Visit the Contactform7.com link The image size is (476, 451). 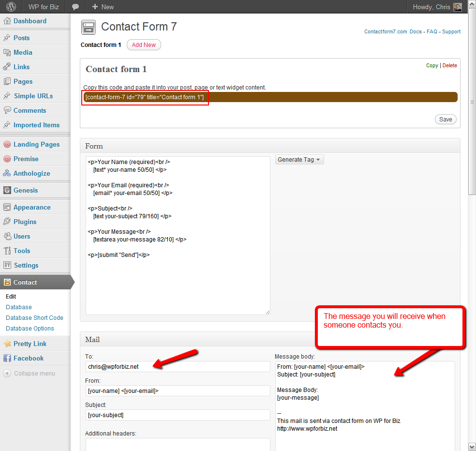pyautogui.click(x=386, y=31)
